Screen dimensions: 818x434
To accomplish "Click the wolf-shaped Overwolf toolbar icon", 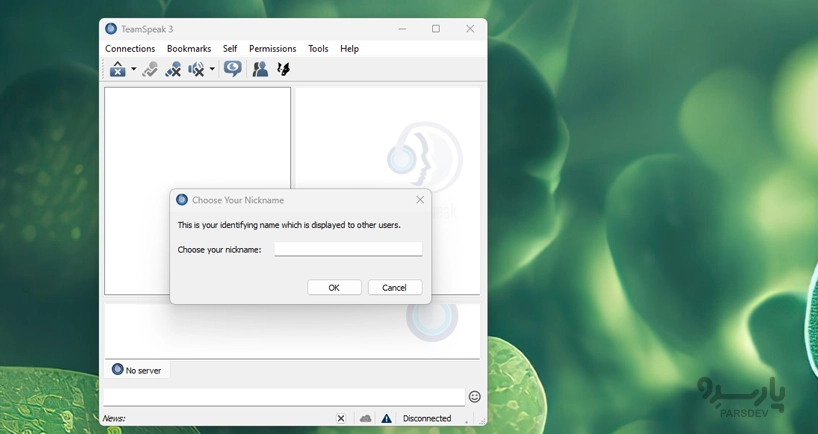I will pos(283,69).
